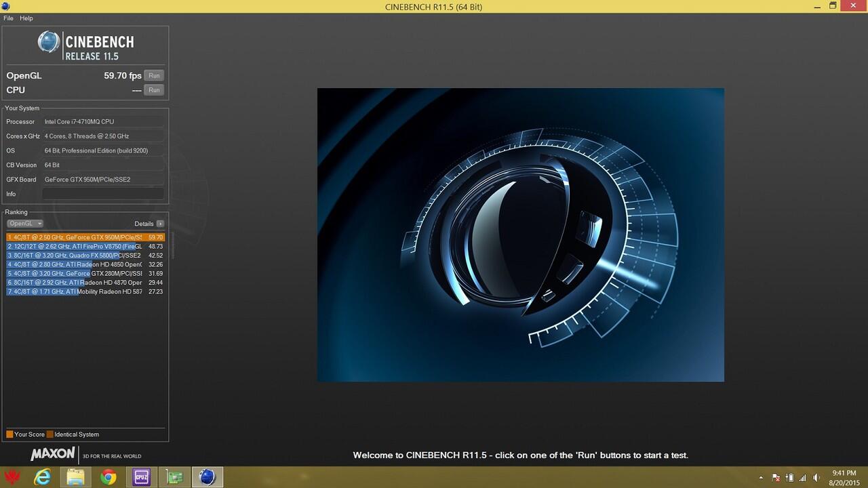The width and height of the screenshot is (868, 488).
Task: Click the rendered preview image
Action: coord(520,235)
